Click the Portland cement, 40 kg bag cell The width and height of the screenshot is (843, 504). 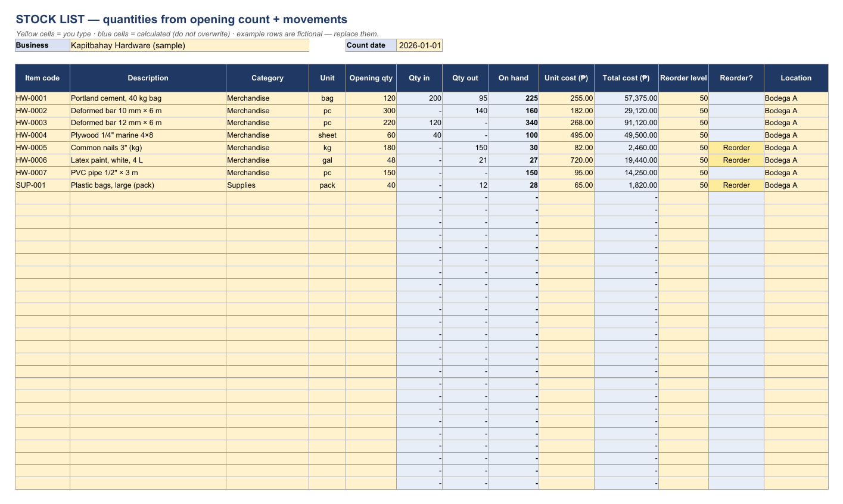point(148,98)
